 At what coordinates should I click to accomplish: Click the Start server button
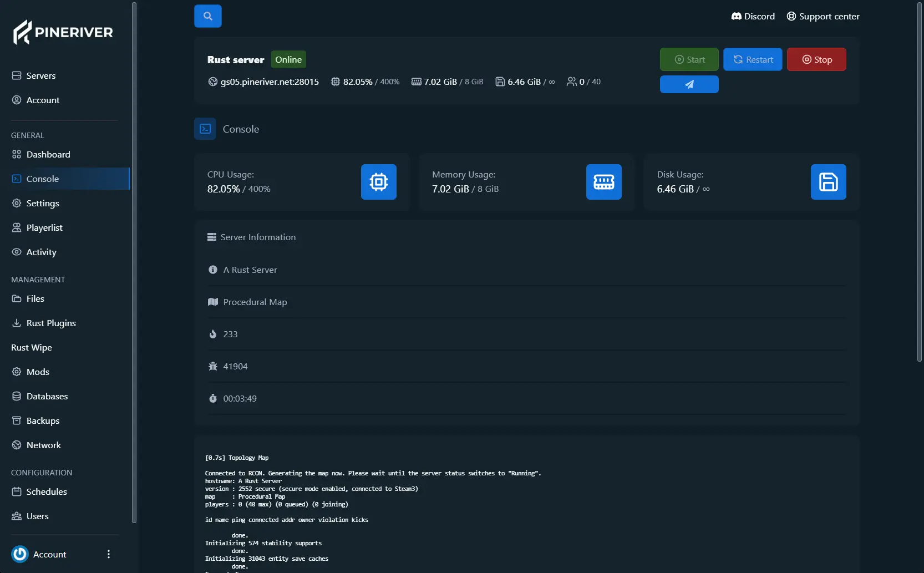[x=689, y=59]
